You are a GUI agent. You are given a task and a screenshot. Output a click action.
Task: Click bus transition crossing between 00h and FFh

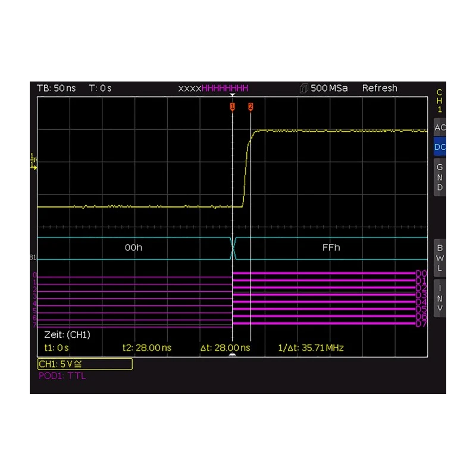click(234, 248)
